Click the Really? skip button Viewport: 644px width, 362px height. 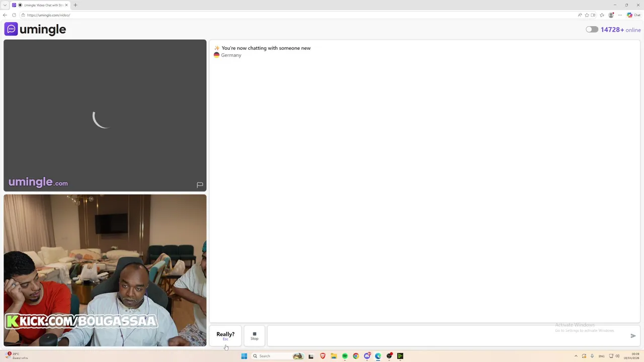(x=225, y=335)
